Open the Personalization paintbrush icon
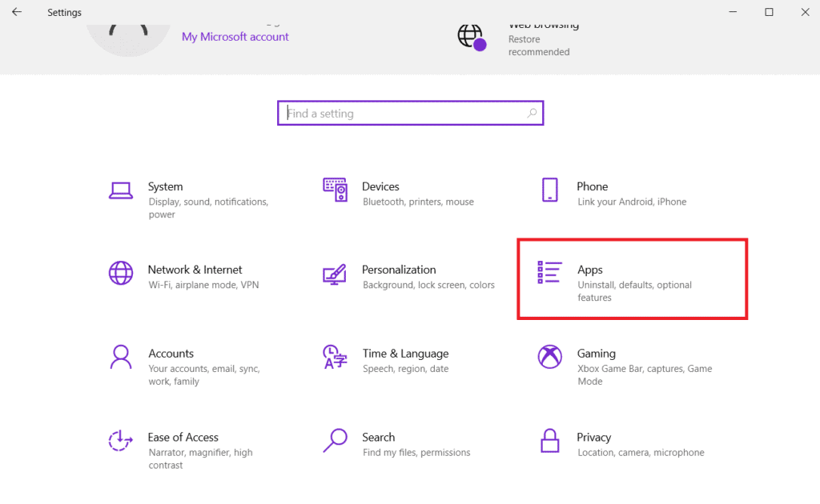This screenshot has height=504, width=820. pos(335,274)
